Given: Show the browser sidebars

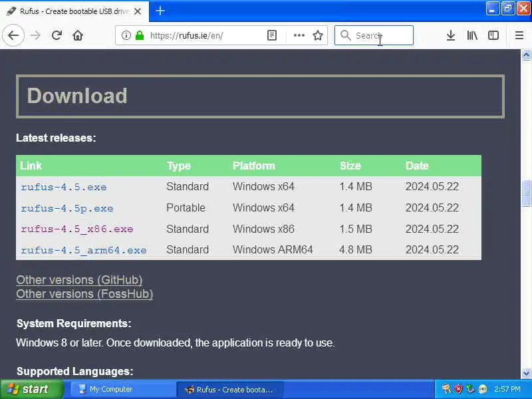Looking at the screenshot, I should pyautogui.click(x=493, y=35).
